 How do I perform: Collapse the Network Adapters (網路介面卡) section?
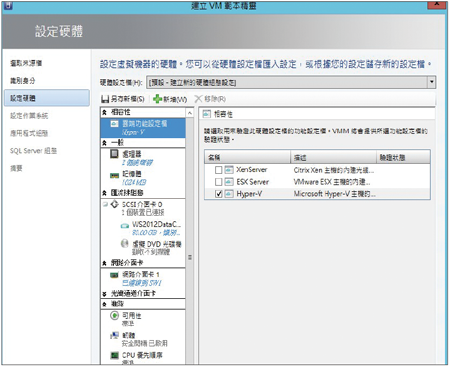click(104, 263)
